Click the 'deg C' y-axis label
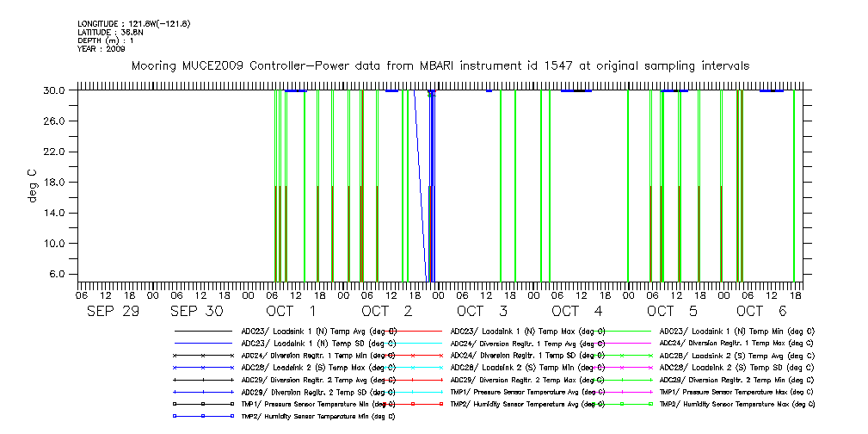The image size is (868, 434). (x=32, y=185)
